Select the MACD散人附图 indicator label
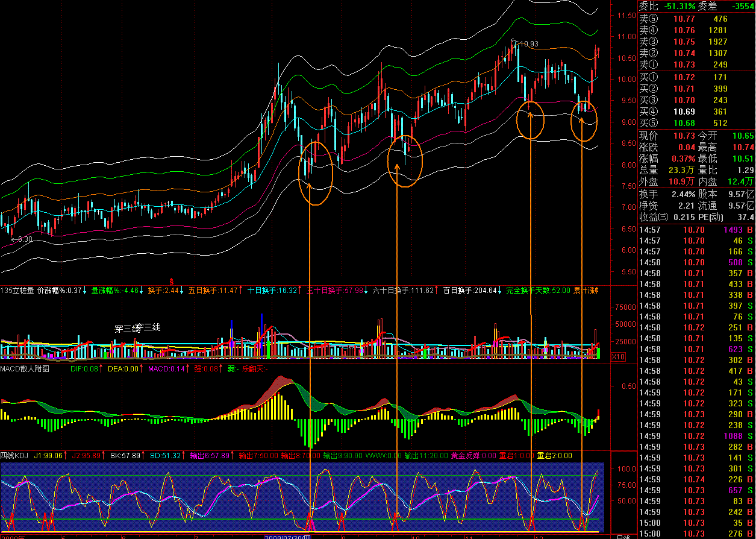 tap(25, 368)
